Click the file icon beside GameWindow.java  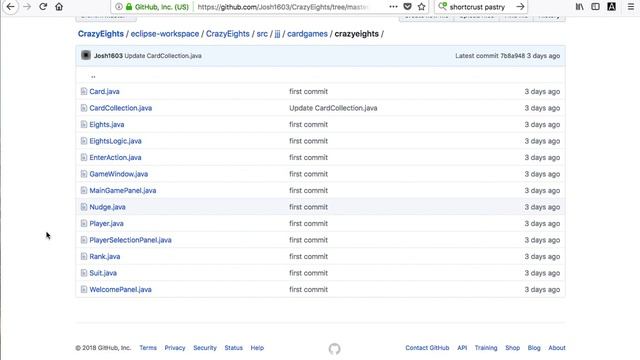pos(84,174)
